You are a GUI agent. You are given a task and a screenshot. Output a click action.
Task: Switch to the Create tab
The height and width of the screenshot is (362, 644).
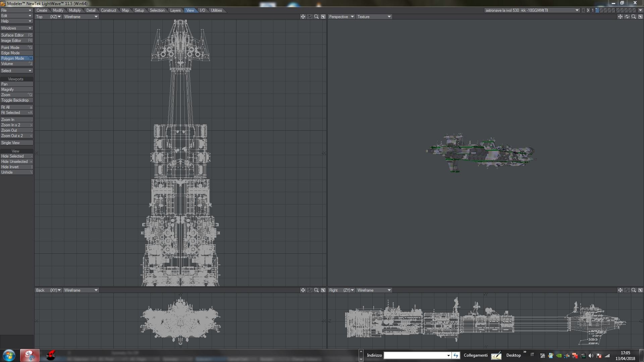[42, 10]
